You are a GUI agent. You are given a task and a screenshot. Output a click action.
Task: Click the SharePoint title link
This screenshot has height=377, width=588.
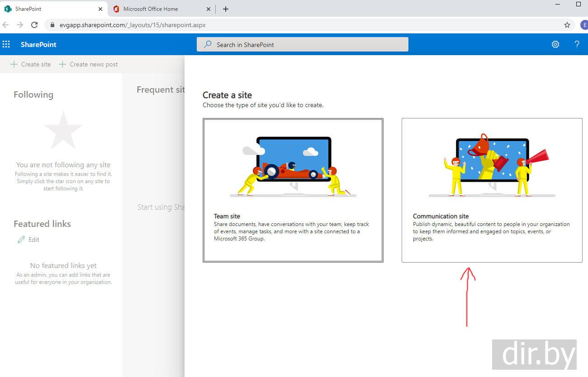(x=38, y=44)
